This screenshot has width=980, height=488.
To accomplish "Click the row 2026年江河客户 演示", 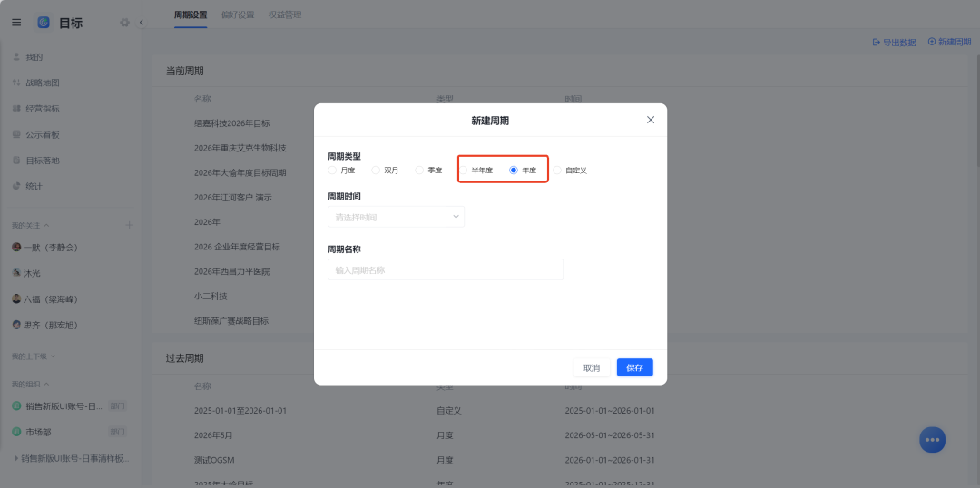I will coord(233,198).
